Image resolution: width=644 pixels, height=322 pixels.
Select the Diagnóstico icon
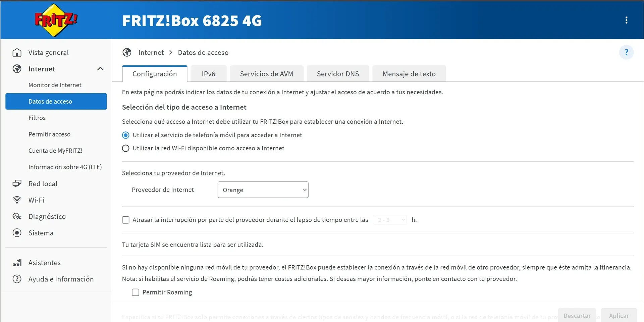pyautogui.click(x=17, y=216)
